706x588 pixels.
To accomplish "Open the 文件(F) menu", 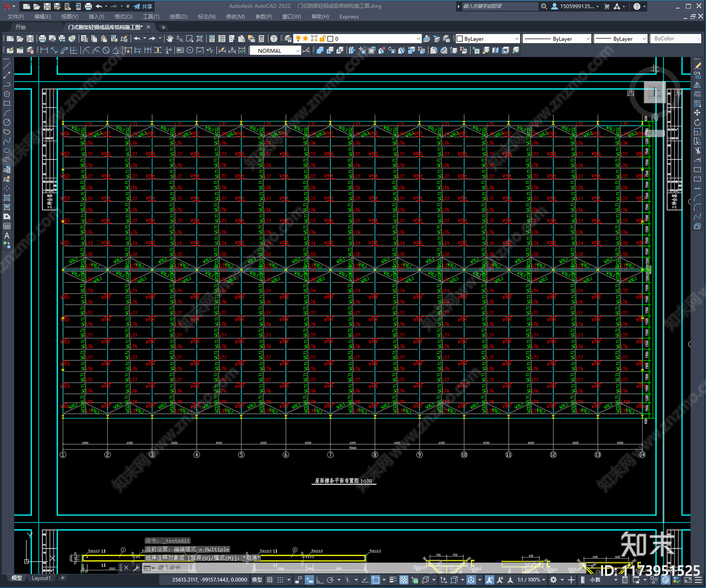I will click(x=16, y=17).
